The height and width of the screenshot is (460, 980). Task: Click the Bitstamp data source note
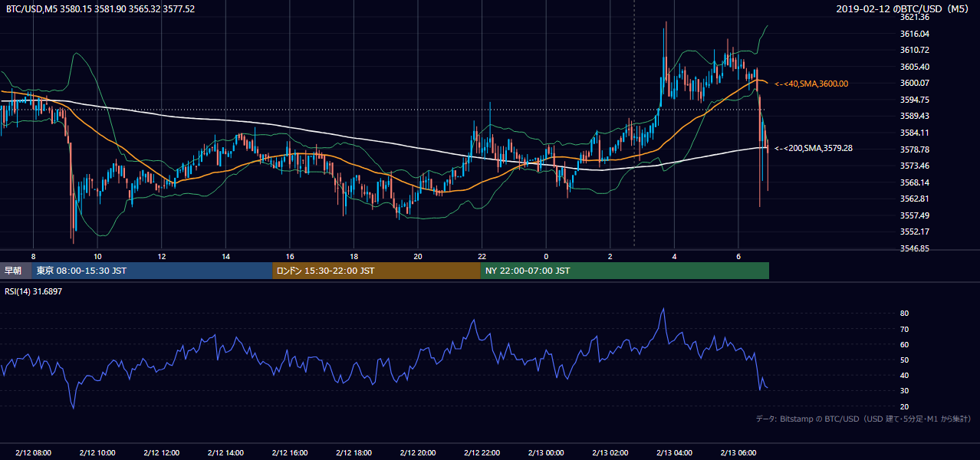pos(863,419)
